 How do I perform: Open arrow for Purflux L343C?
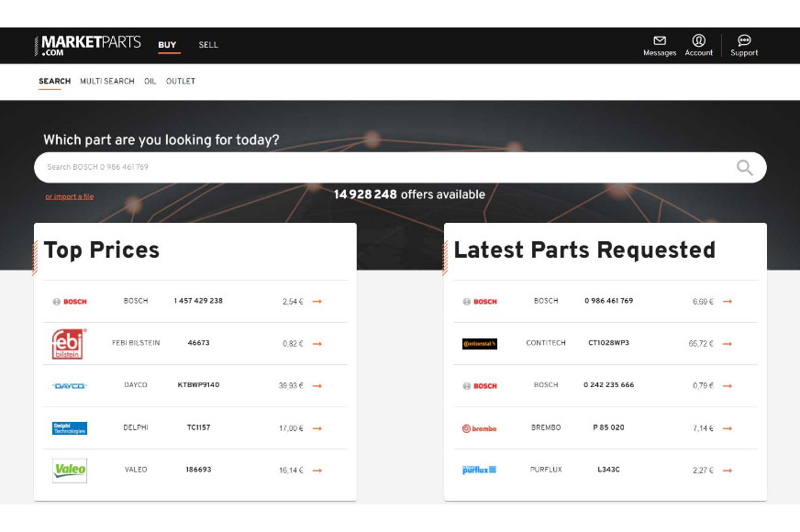click(728, 471)
